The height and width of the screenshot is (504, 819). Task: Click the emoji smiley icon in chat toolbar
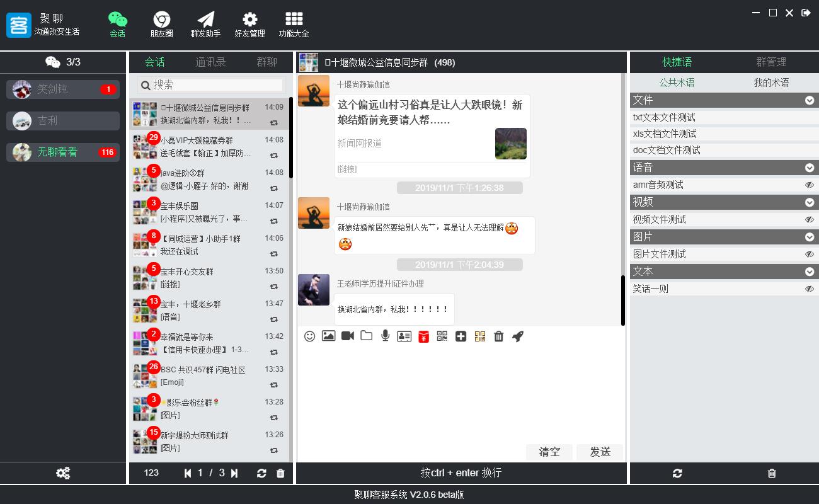click(309, 336)
